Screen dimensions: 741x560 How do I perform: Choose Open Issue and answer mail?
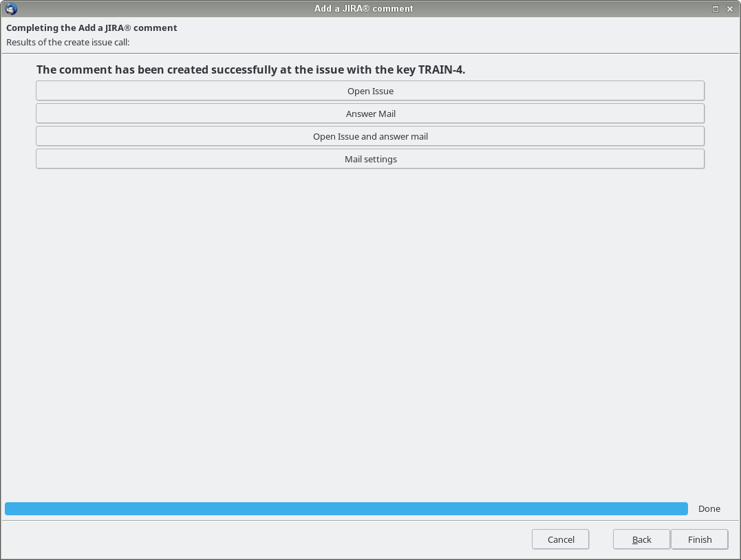pos(370,136)
